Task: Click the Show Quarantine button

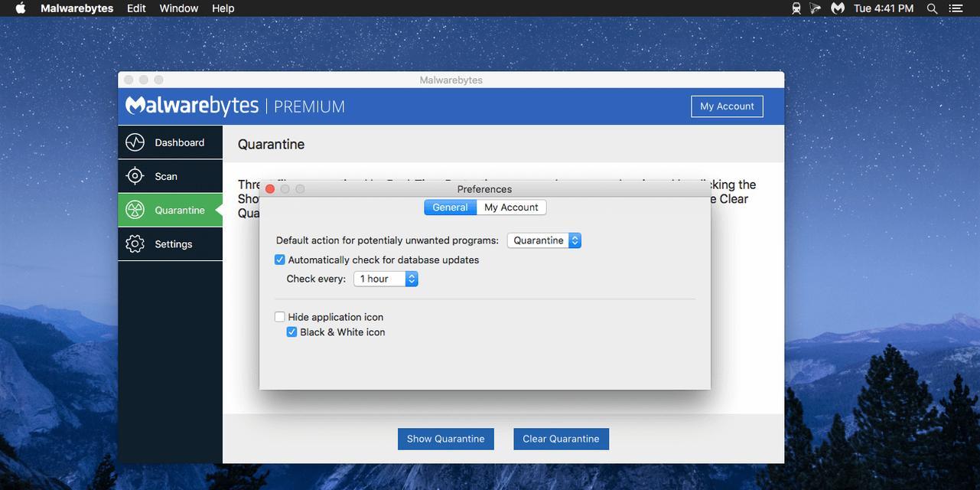Action: 446,439
